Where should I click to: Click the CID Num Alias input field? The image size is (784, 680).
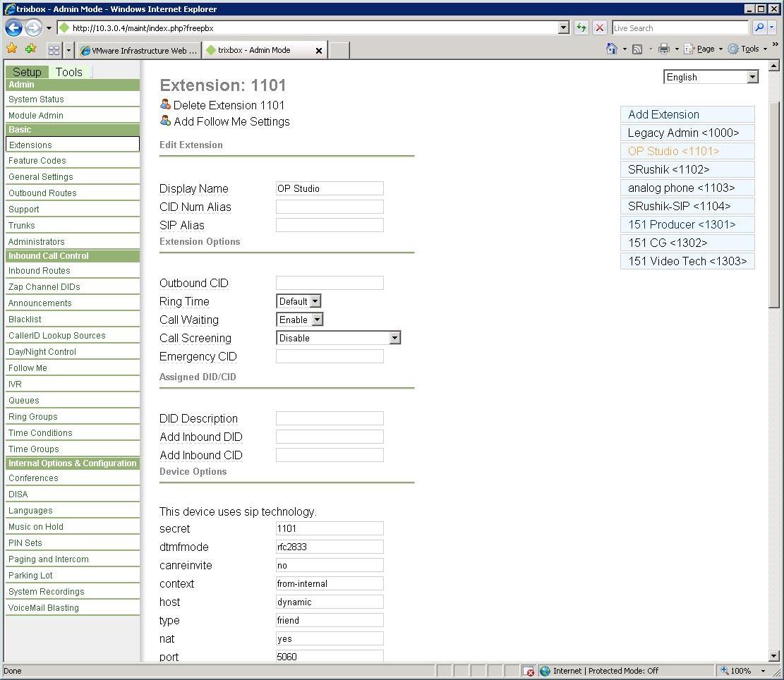tap(330, 207)
